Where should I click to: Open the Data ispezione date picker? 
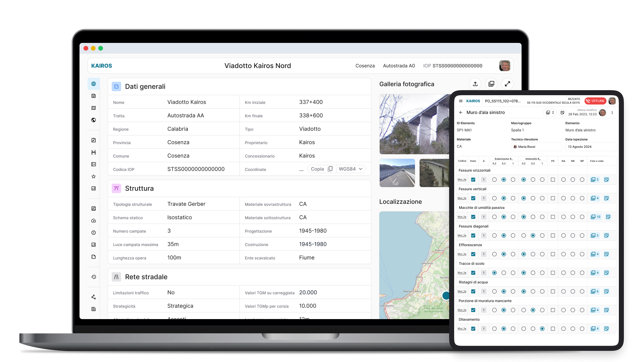[590, 147]
